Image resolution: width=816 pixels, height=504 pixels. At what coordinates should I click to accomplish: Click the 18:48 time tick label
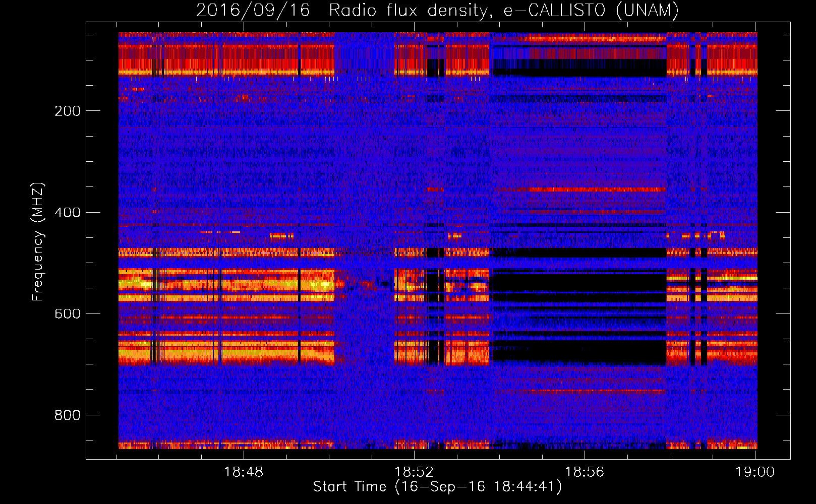(244, 472)
